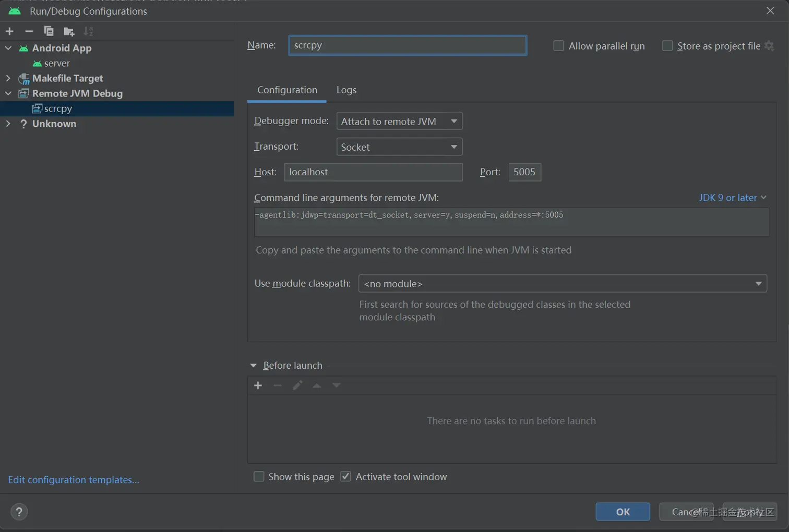Collapse the Remote JVM Debug group
The image size is (789, 532).
click(8, 93)
